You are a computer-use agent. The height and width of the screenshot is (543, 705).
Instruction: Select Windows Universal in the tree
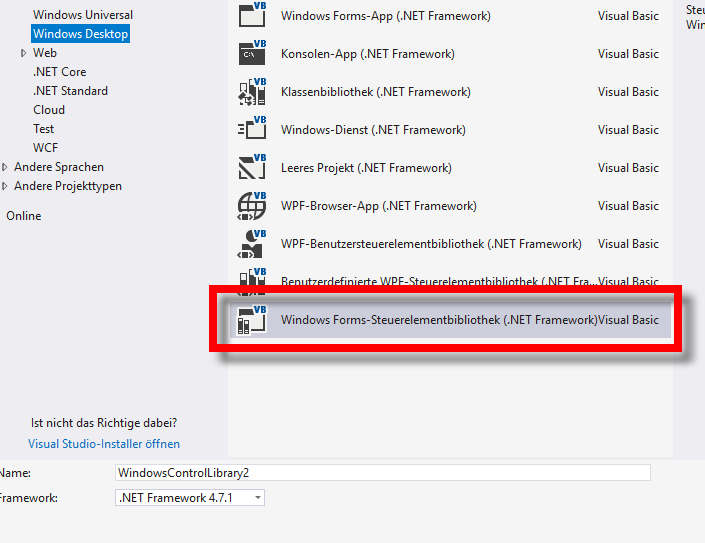[82, 15]
